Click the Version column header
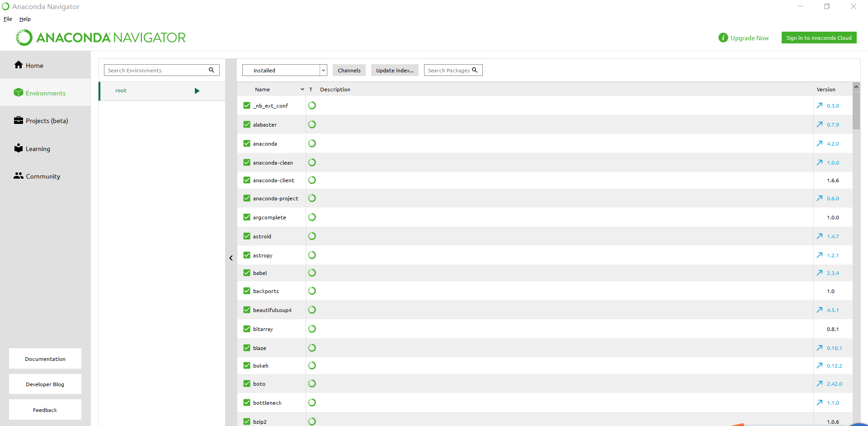 click(x=826, y=90)
